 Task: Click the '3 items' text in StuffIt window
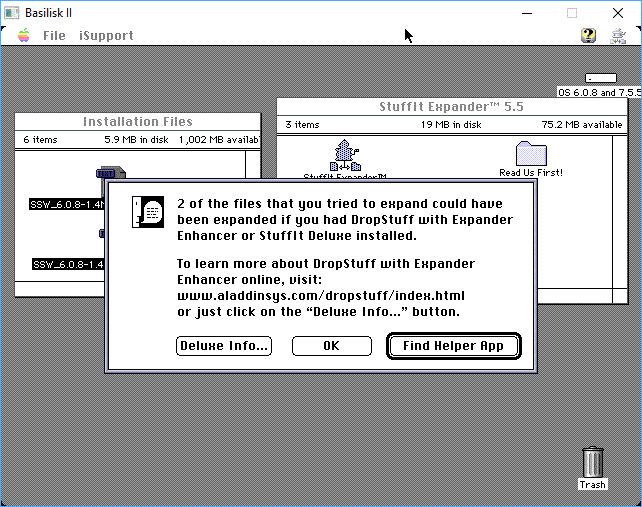[x=302, y=124]
